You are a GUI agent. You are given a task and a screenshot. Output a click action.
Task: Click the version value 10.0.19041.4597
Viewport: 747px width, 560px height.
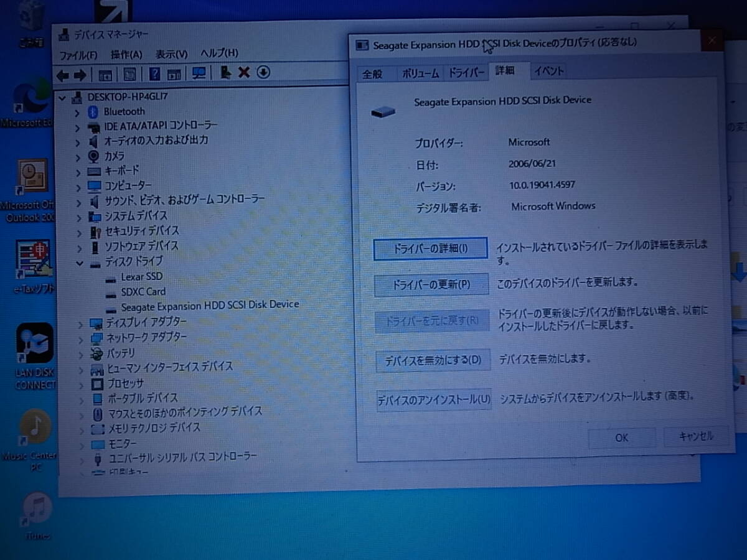click(542, 185)
